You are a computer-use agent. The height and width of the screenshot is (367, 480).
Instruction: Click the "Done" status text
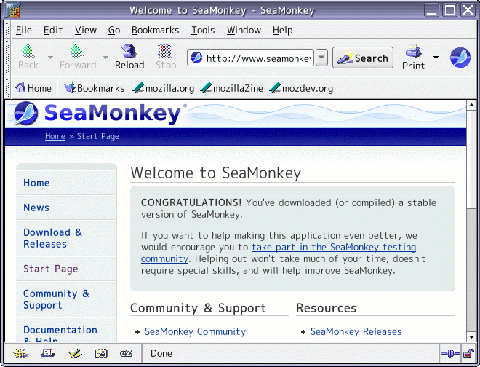[x=161, y=353]
